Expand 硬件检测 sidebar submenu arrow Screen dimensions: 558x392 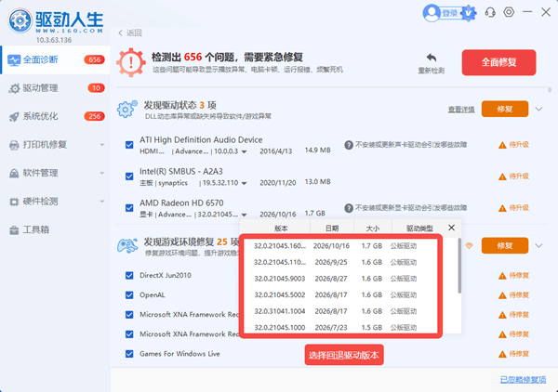[x=102, y=202]
